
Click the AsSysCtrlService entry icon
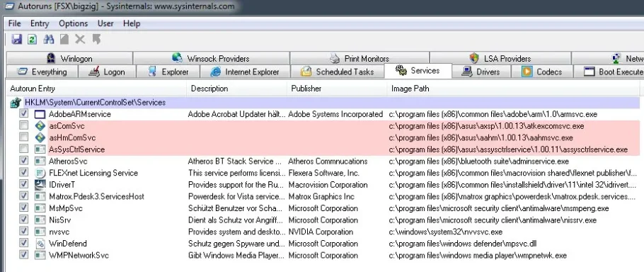coord(40,149)
